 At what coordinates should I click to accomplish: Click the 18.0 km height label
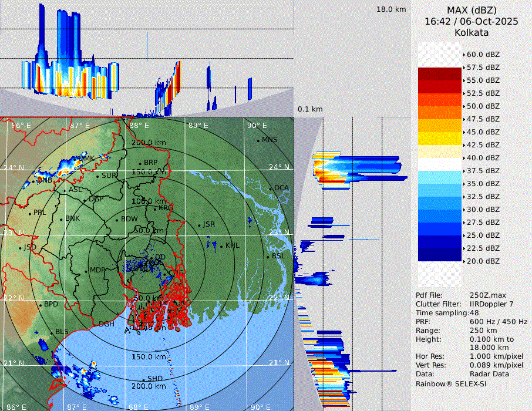pyautogui.click(x=391, y=9)
